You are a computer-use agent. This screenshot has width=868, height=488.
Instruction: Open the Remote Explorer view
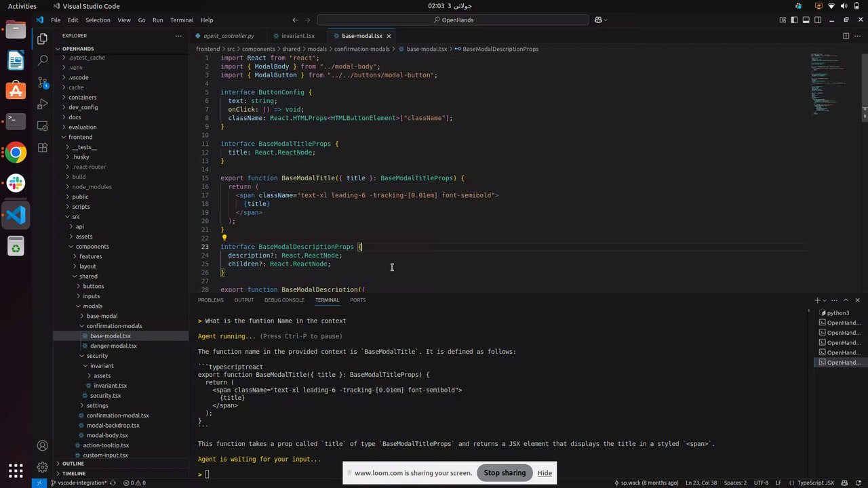coord(42,125)
